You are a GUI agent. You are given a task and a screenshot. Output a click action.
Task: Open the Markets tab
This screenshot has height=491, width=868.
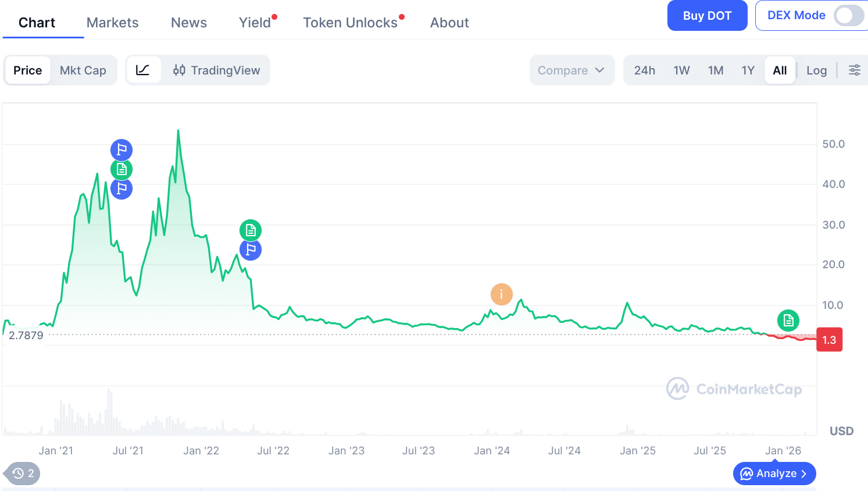point(113,23)
